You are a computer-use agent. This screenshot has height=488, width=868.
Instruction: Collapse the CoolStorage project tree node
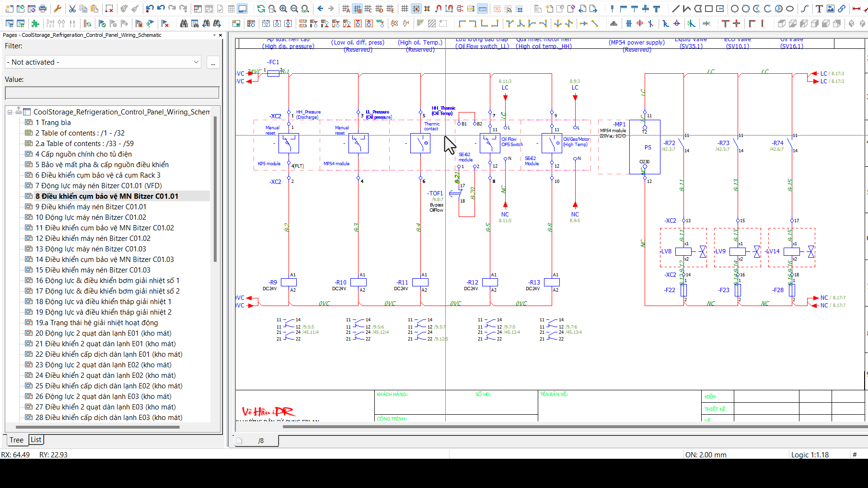pos(10,112)
